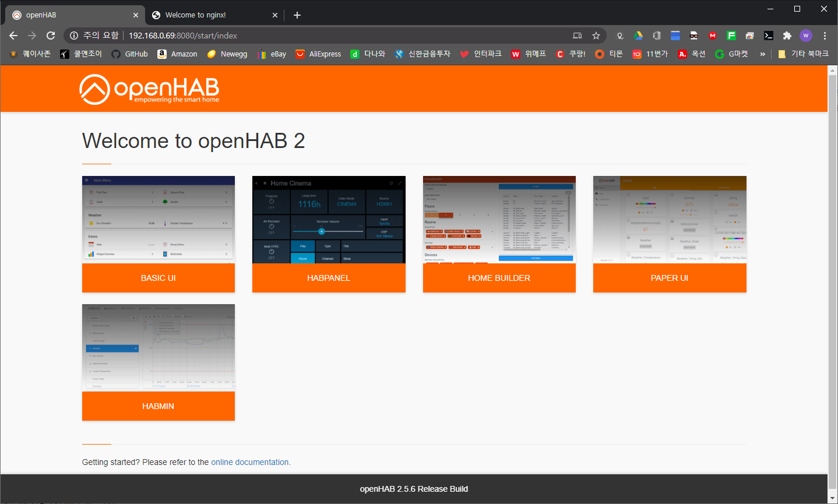Viewport: 838px width, 504px height.
Task: Open the 위메프 bookmark
Action: [529, 54]
